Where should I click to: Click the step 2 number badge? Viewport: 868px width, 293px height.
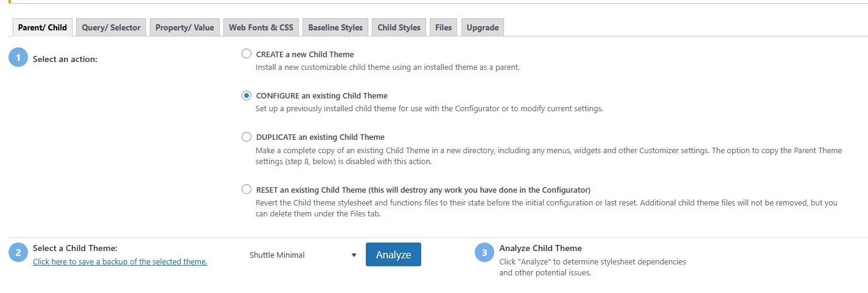point(18,253)
